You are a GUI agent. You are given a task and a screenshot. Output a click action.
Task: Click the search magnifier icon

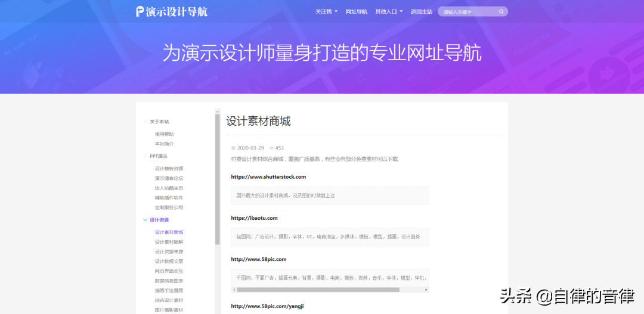tap(501, 11)
